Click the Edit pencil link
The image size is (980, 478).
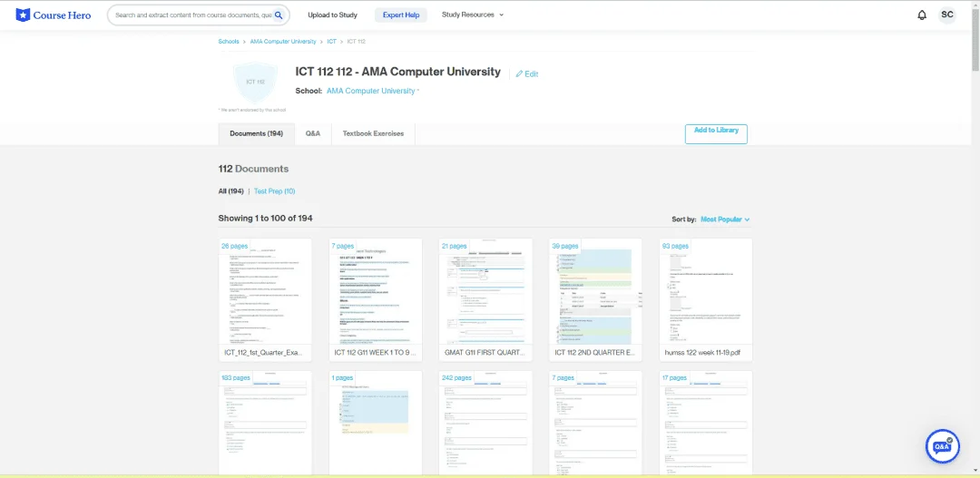point(527,73)
